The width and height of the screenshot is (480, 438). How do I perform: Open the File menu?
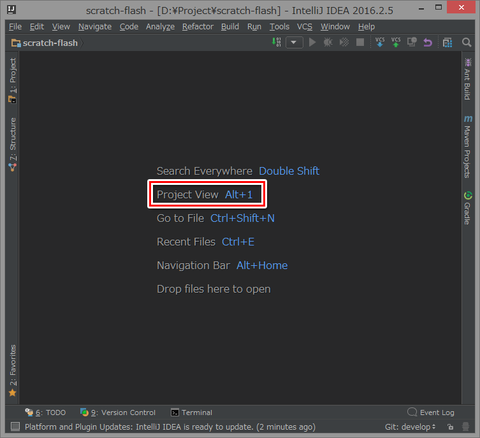(15, 27)
